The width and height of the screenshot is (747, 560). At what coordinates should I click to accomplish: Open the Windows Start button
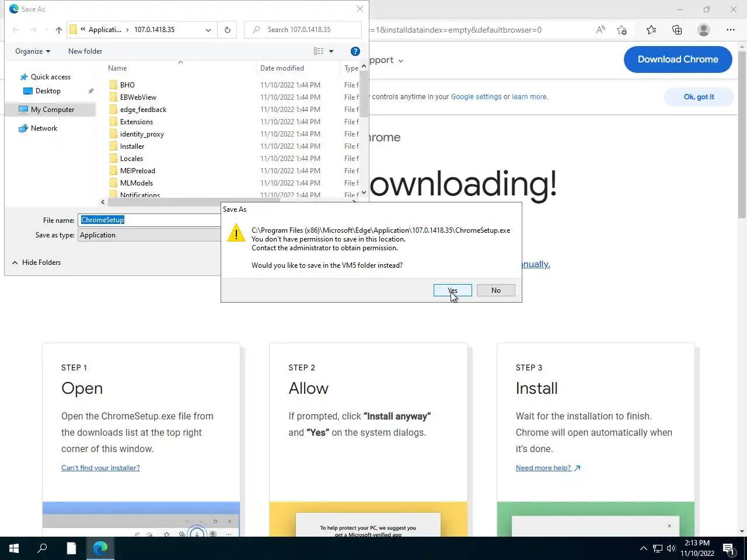(x=14, y=548)
